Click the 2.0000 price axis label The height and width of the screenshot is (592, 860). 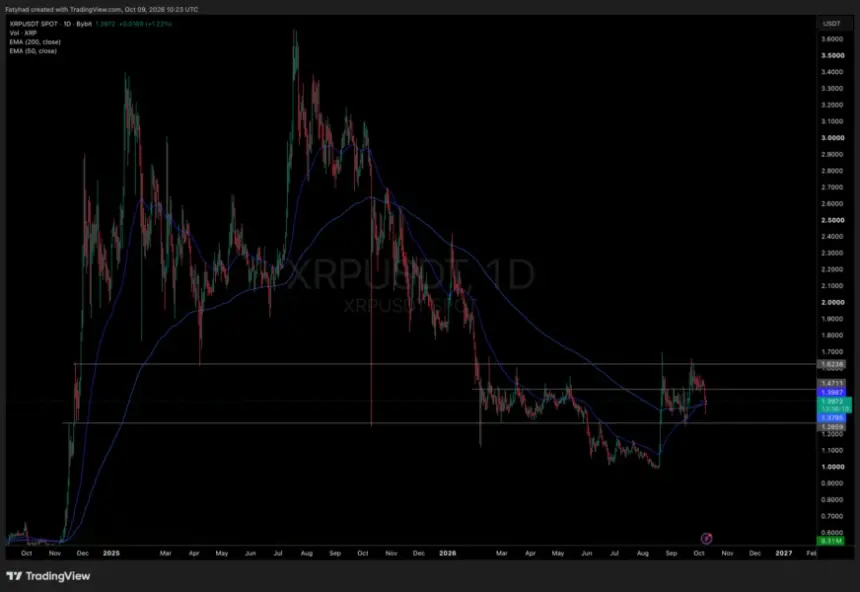[x=832, y=302]
